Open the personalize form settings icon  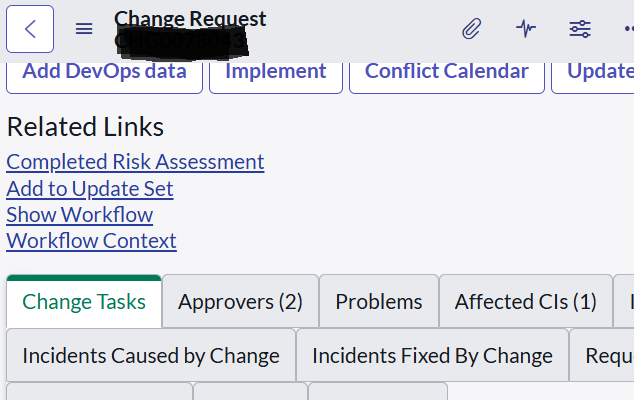[580, 29]
